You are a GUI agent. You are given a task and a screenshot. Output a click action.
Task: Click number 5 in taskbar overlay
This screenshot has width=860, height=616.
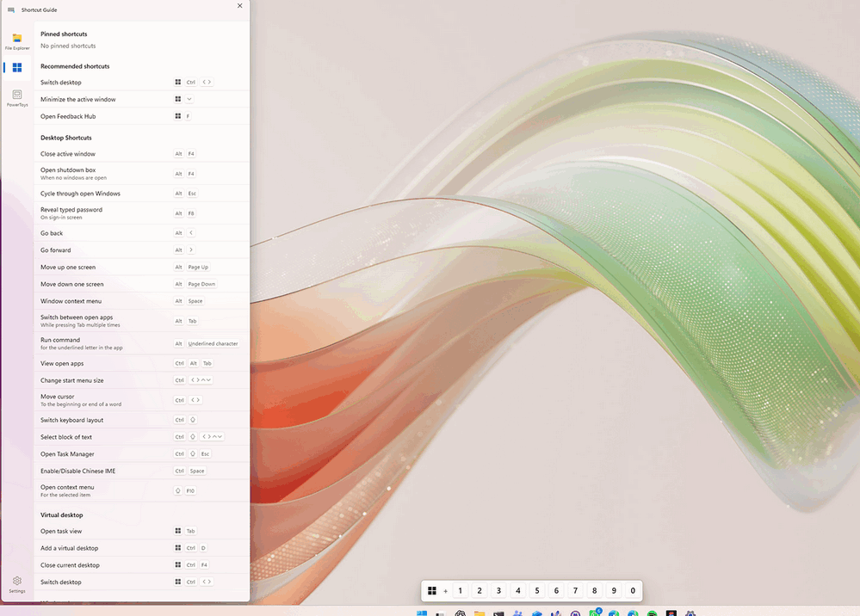pyautogui.click(x=537, y=591)
